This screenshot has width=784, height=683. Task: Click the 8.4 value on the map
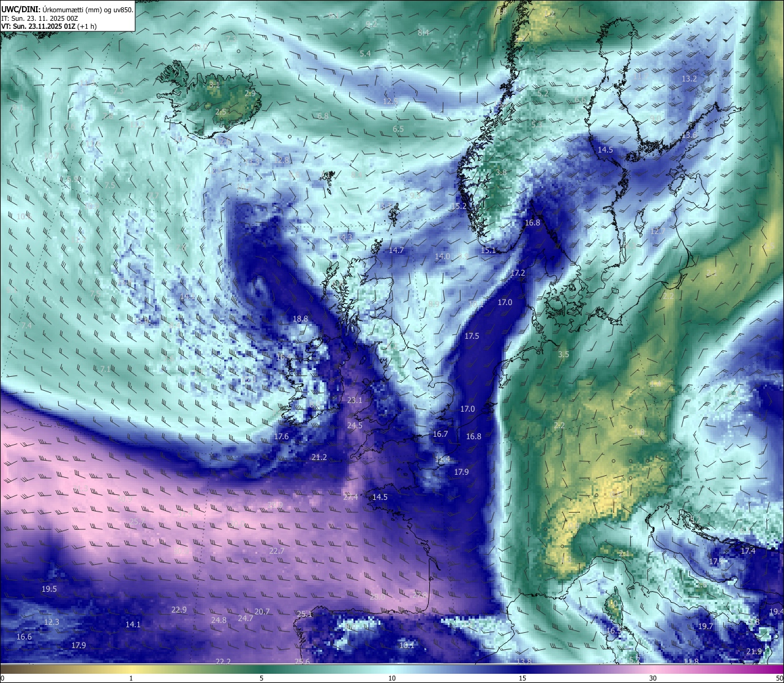[x=423, y=32]
